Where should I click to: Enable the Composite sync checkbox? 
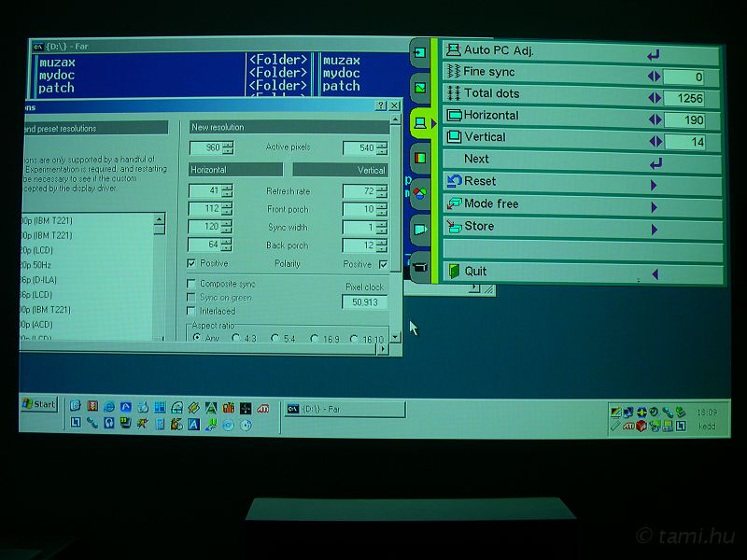click(192, 284)
